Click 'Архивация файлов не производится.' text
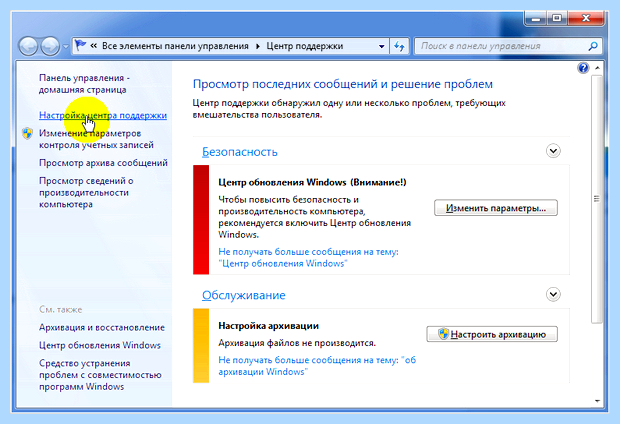 297,343
